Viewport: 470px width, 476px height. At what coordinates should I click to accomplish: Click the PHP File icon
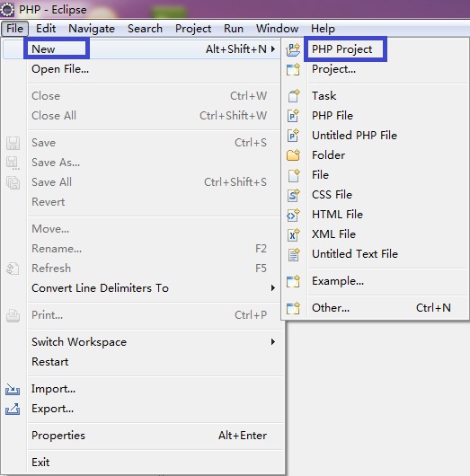point(294,116)
